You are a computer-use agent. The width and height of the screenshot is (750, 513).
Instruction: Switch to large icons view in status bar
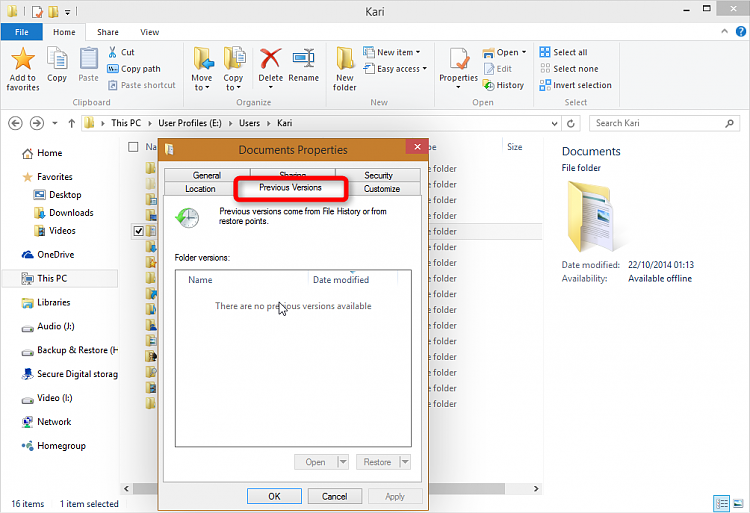(x=739, y=503)
